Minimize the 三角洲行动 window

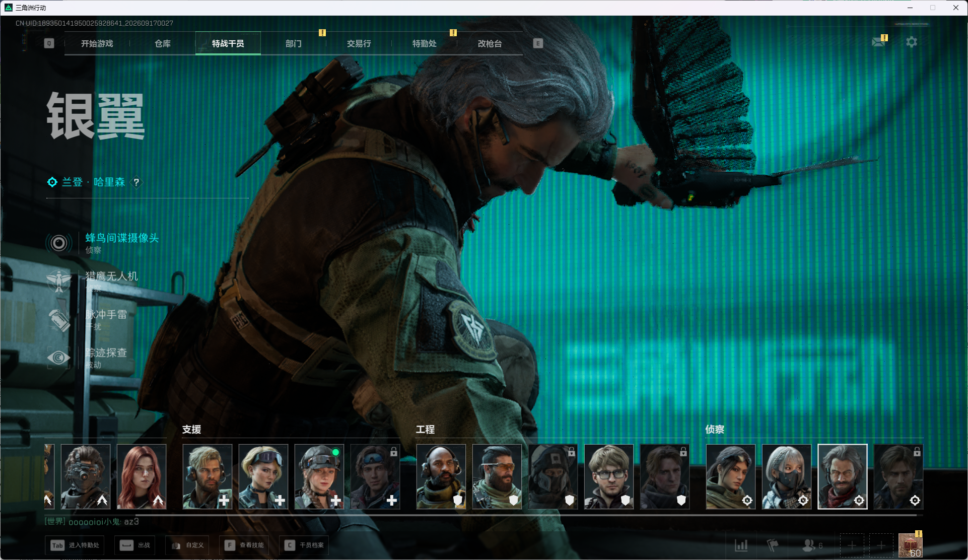tap(910, 8)
